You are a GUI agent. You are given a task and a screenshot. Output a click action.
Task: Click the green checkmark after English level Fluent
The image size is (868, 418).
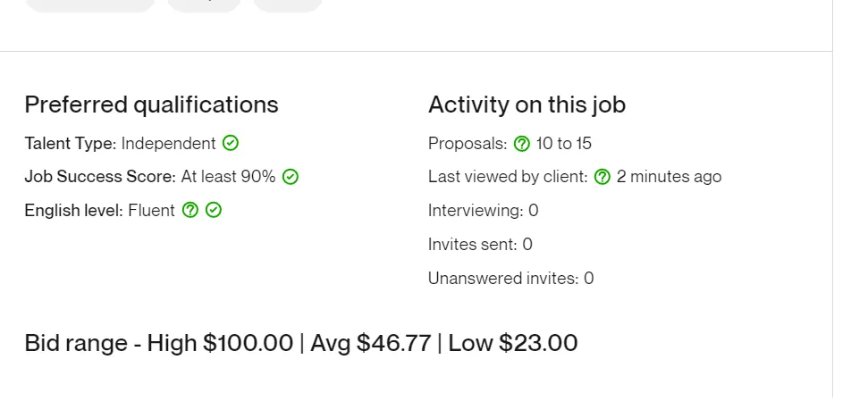click(x=214, y=211)
